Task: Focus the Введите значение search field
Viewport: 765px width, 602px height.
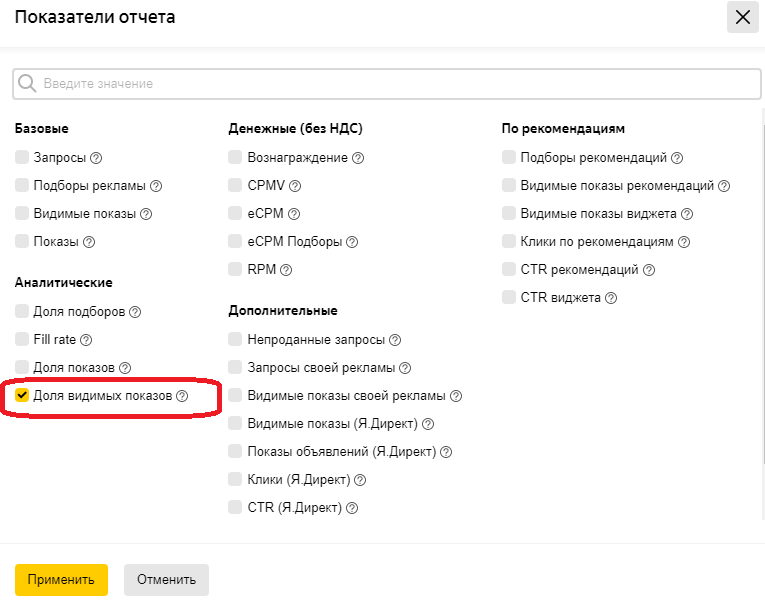Action: pos(386,84)
